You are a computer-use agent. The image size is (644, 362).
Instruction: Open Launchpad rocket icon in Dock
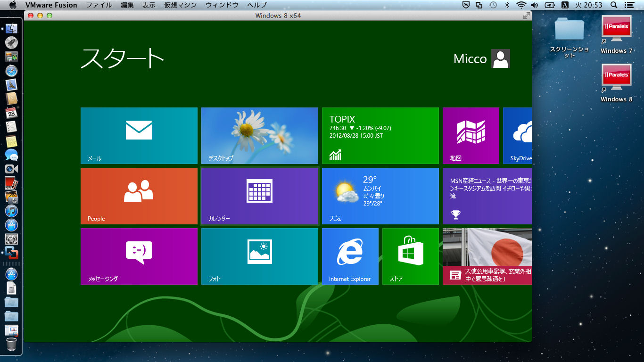[12, 42]
